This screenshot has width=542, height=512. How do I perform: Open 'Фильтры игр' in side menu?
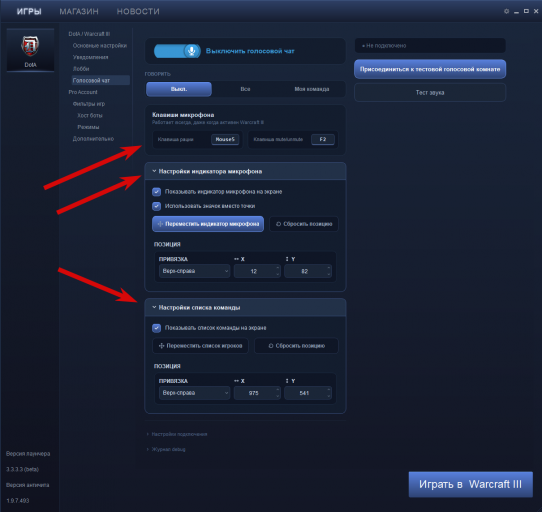[x=88, y=104]
